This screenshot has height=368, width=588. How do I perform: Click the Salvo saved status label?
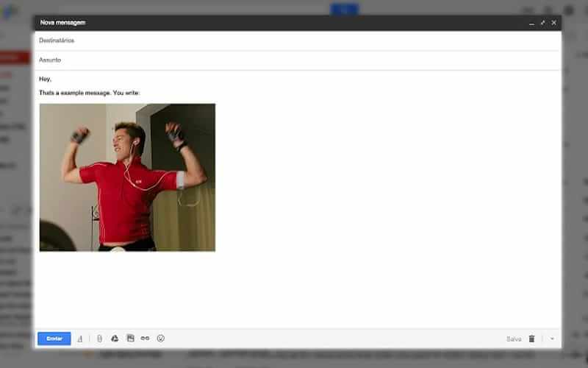coord(514,339)
